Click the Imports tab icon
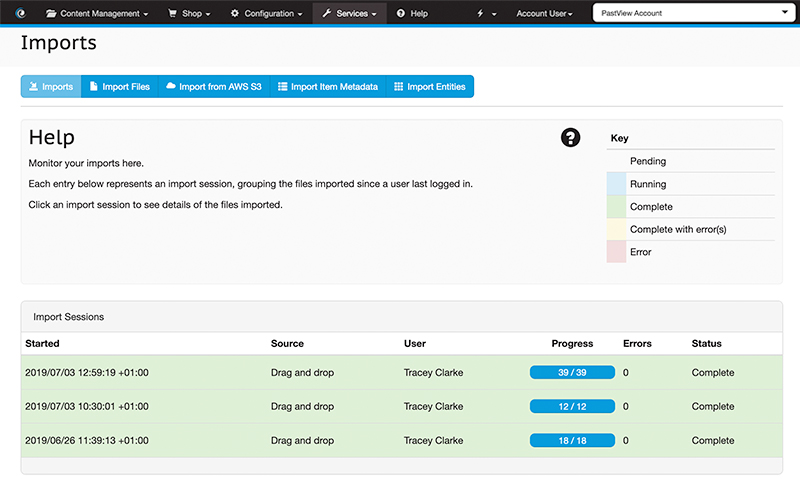 coord(33,86)
